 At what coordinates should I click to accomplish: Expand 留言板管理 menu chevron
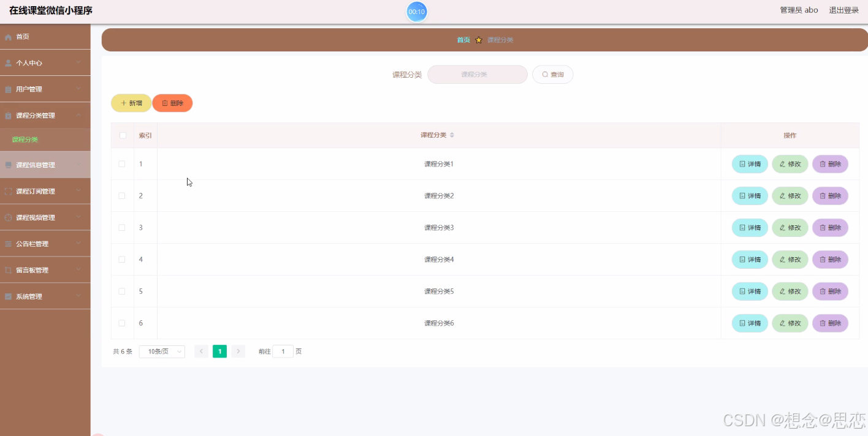point(78,270)
